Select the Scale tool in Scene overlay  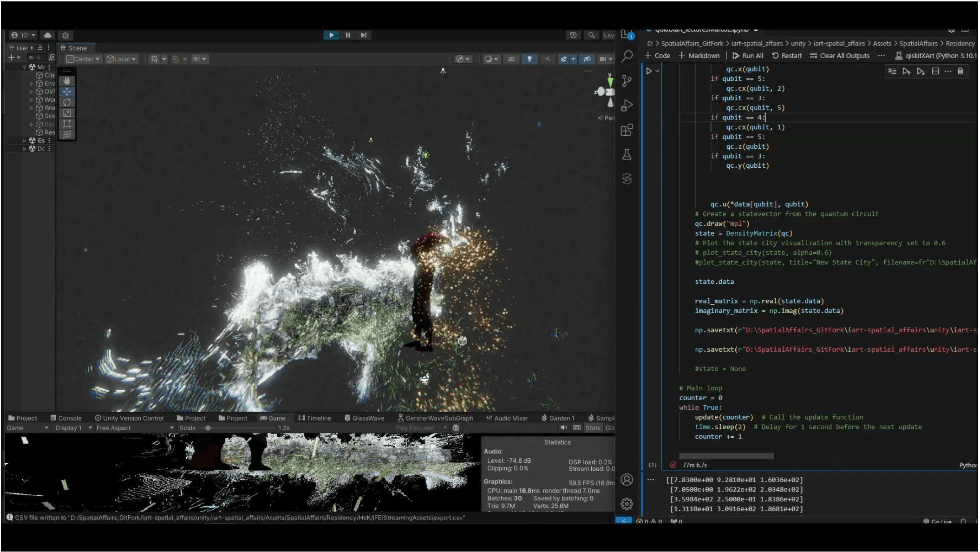tap(67, 113)
